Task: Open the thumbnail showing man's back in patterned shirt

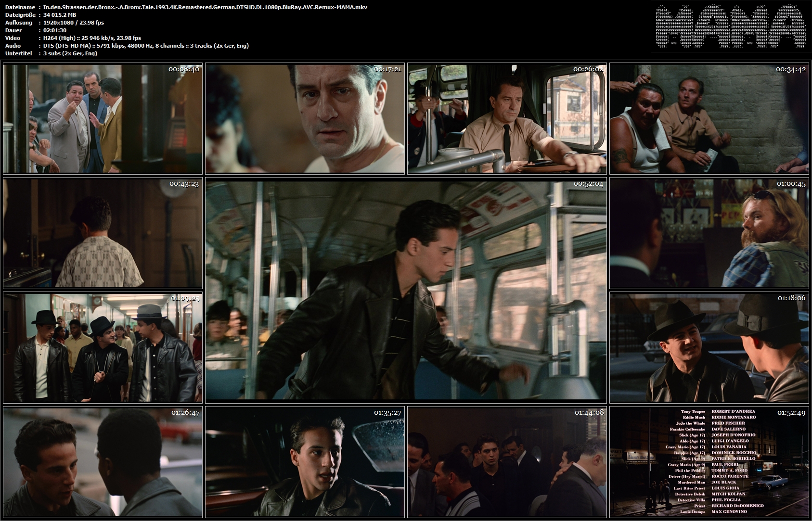Action: point(103,233)
